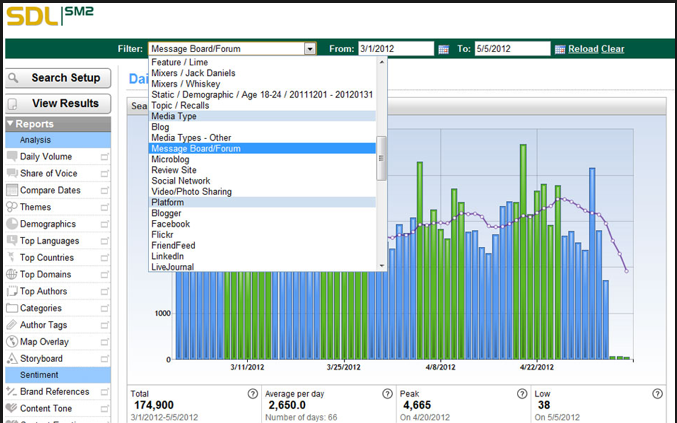Pop out the Top Domains report
The width and height of the screenshot is (677, 423).
pyautogui.click(x=104, y=275)
